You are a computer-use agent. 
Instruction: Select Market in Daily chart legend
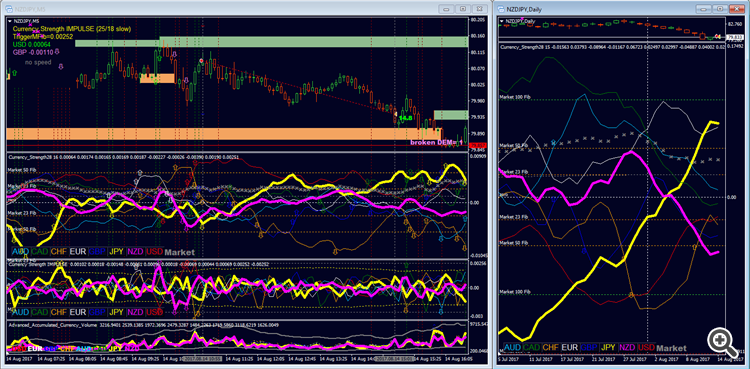pyautogui.click(x=672, y=347)
